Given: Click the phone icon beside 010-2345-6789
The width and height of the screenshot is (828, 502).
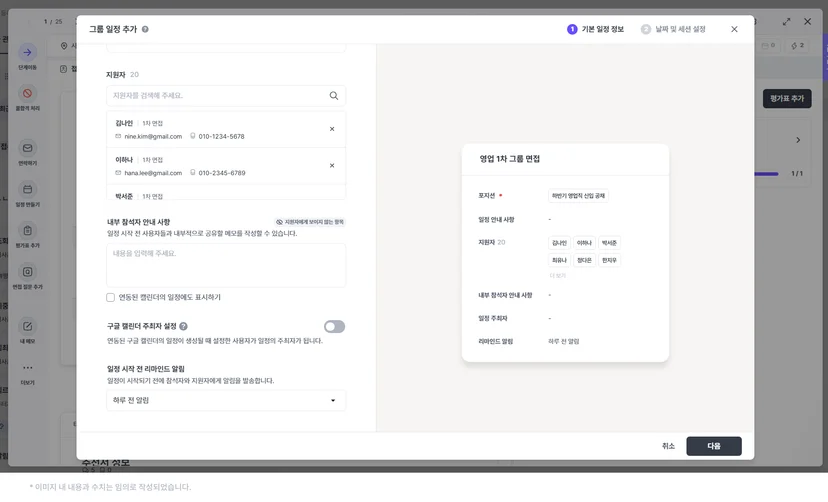Looking at the screenshot, I should [193, 173].
